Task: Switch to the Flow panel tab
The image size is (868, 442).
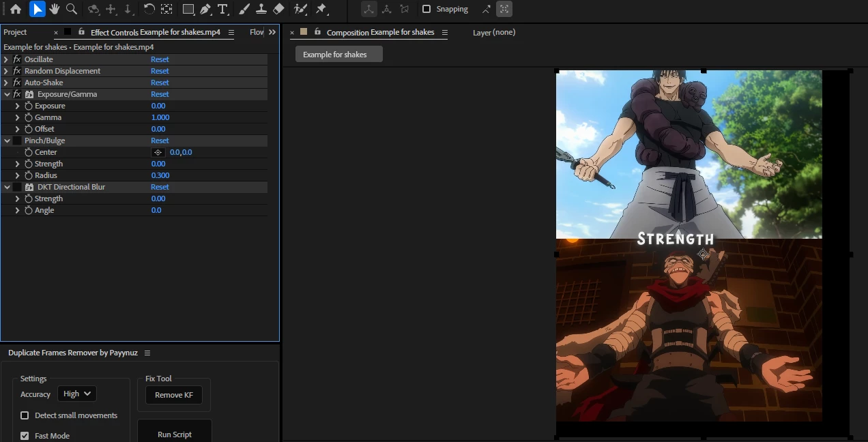Action: click(x=257, y=32)
